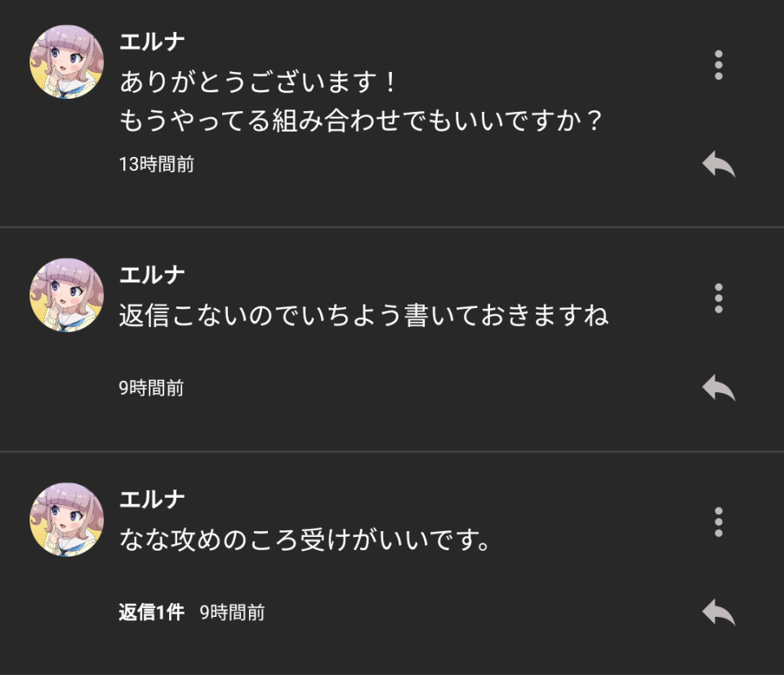Viewport: 784px width, 675px height.
Task: Select エルナ name above なな攻め comment
Action: pyautogui.click(x=153, y=498)
